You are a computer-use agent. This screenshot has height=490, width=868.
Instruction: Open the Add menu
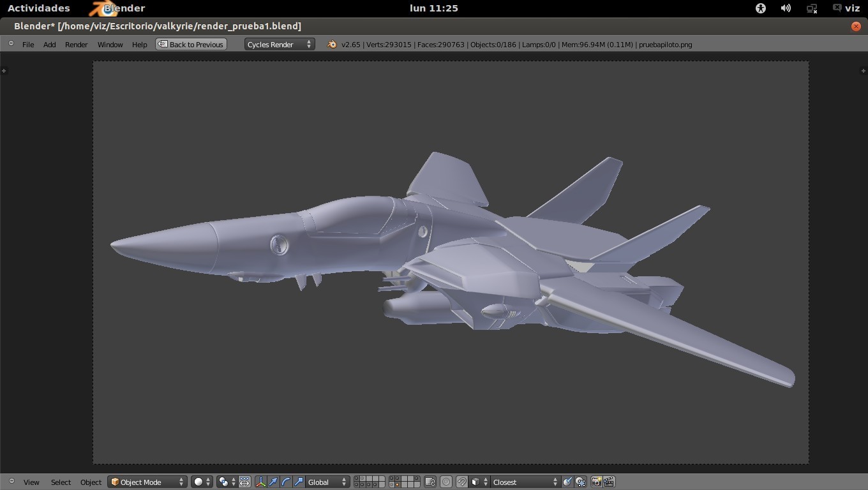(x=49, y=45)
